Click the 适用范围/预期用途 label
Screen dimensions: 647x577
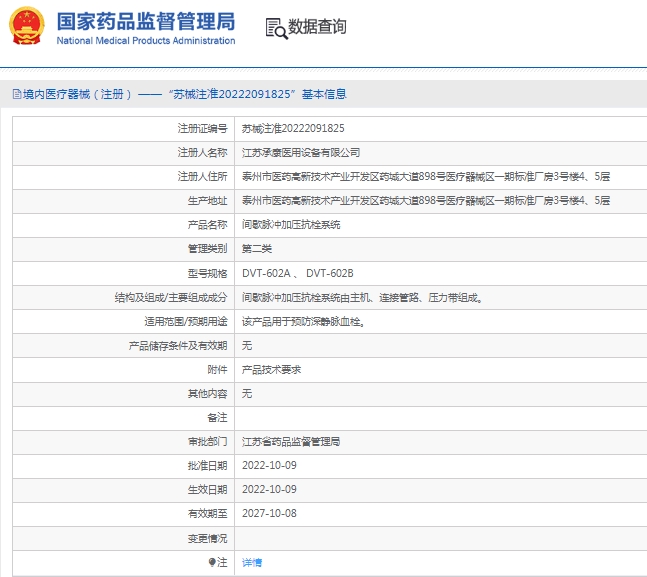(186, 322)
